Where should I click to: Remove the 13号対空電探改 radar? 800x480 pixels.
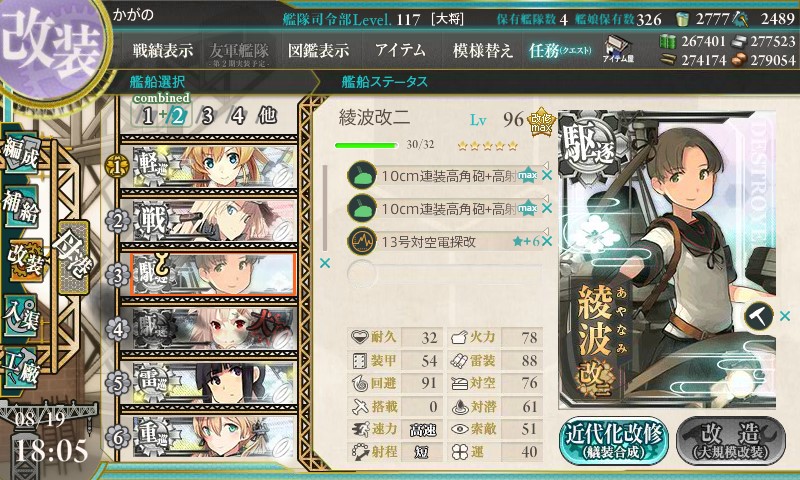coord(547,241)
